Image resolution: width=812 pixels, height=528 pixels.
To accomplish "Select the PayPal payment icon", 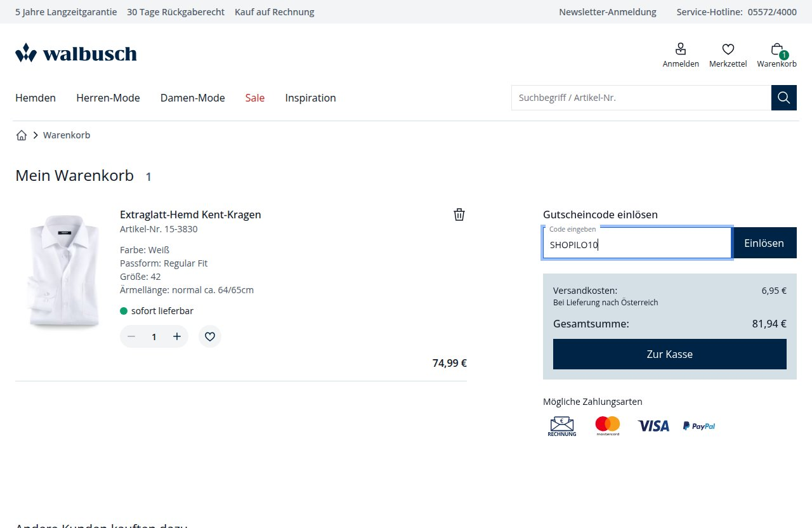I will pyautogui.click(x=699, y=426).
